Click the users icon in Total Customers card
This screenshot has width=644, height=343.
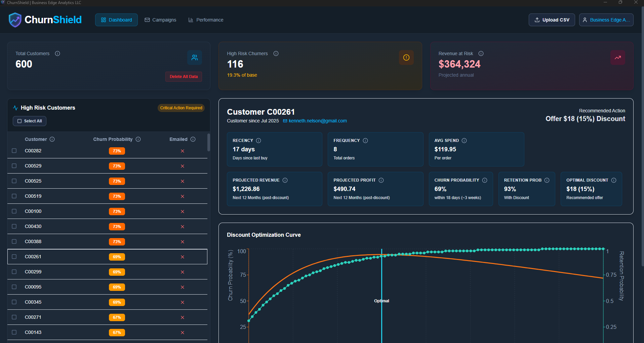[x=195, y=58]
